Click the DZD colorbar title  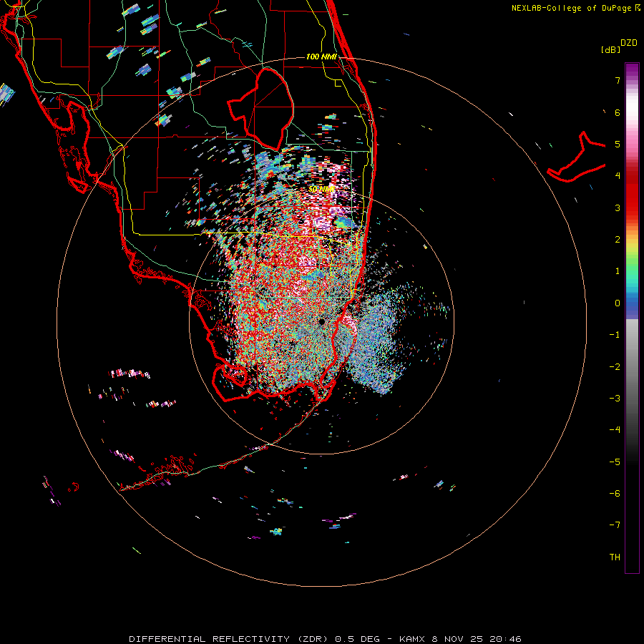tap(629, 43)
